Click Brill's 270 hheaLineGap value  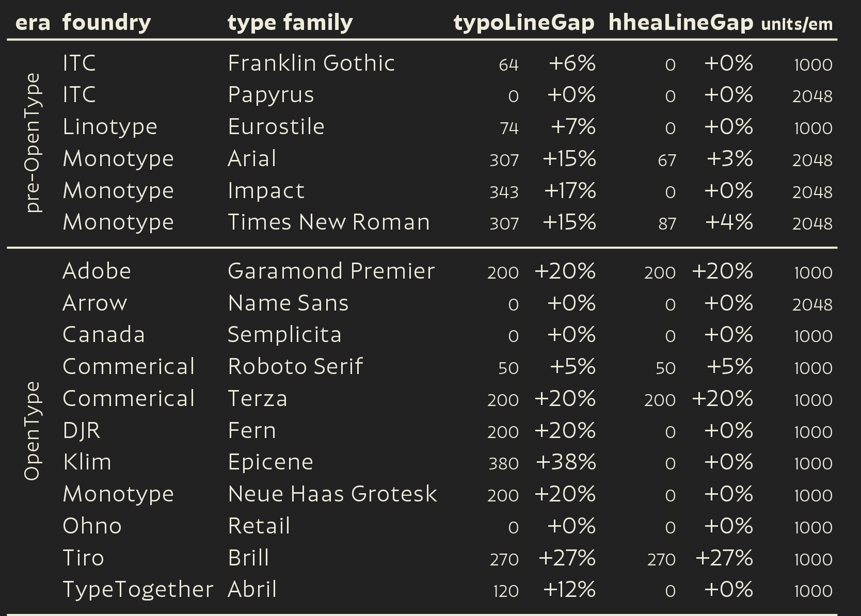(x=661, y=559)
